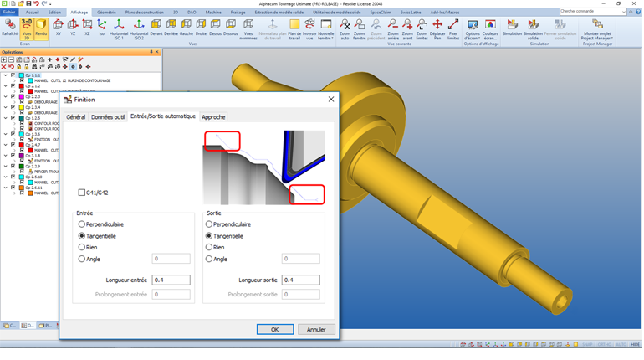Open the Général tab in Finition dialog

click(x=75, y=117)
